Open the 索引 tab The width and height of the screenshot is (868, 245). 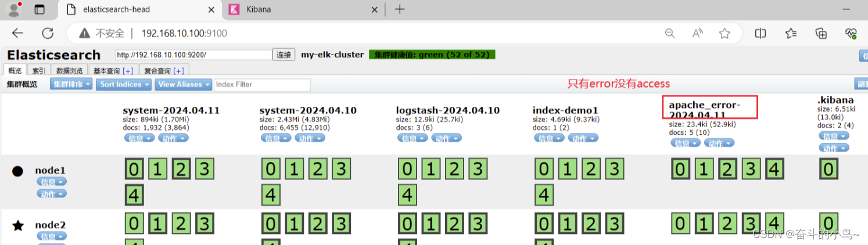pyautogui.click(x=39, y=71)
